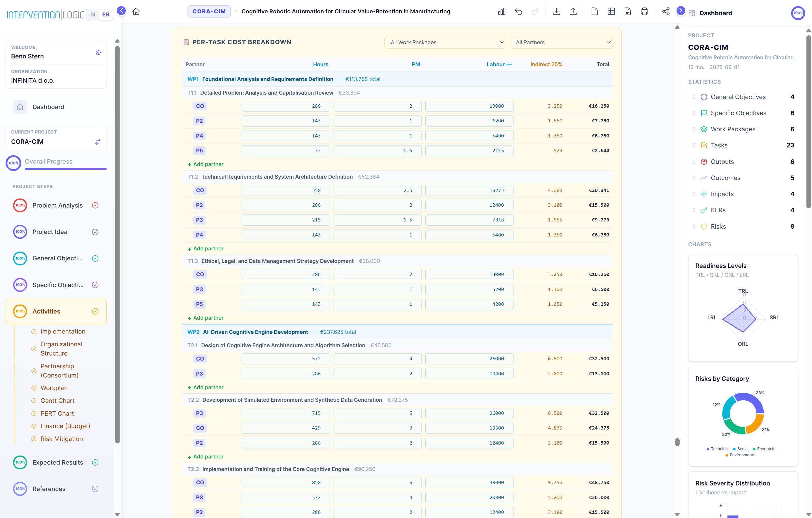This screenshot has height=518, width=812.
Task: Click the check mark for Problem Analysis step
Action: (95, 205)
